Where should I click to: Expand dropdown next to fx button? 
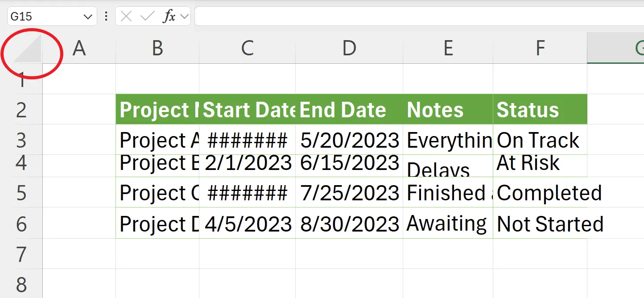pyautogui.click(x=185, y=17)
